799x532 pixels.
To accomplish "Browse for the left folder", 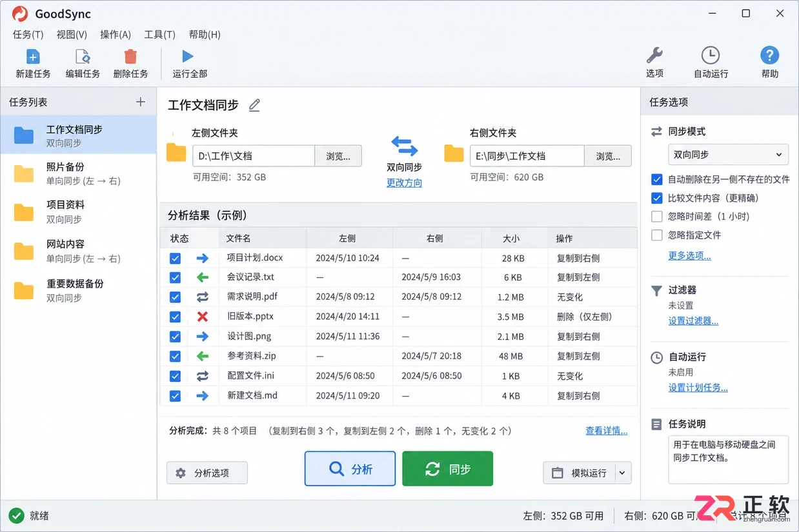I will tap(338, 156).
